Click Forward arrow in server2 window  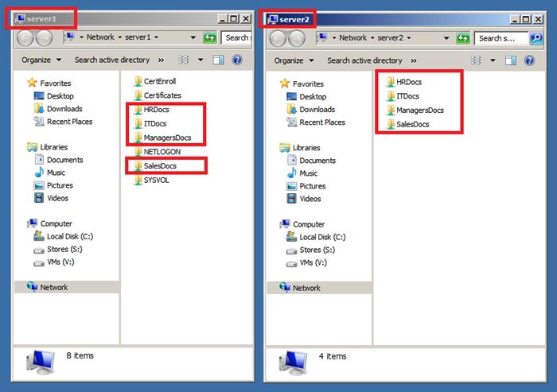click(x=297, y=38)
